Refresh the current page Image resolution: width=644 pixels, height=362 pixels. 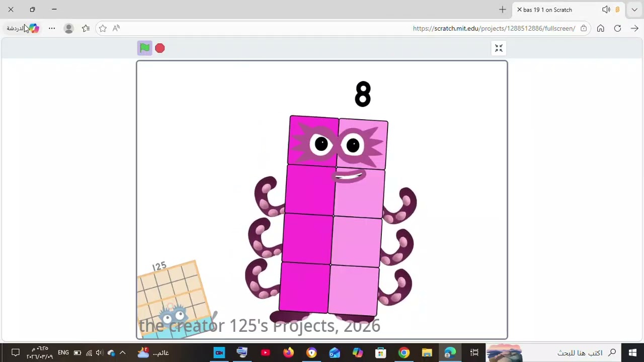click(617, 28)
